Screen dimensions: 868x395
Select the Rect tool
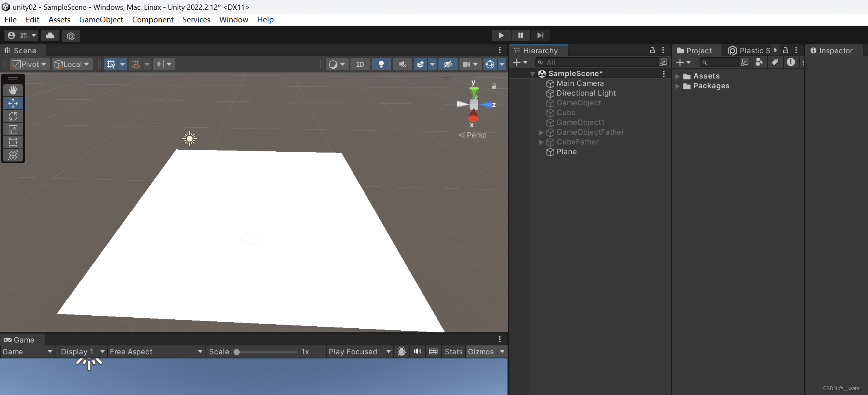(x=13, y=142)
